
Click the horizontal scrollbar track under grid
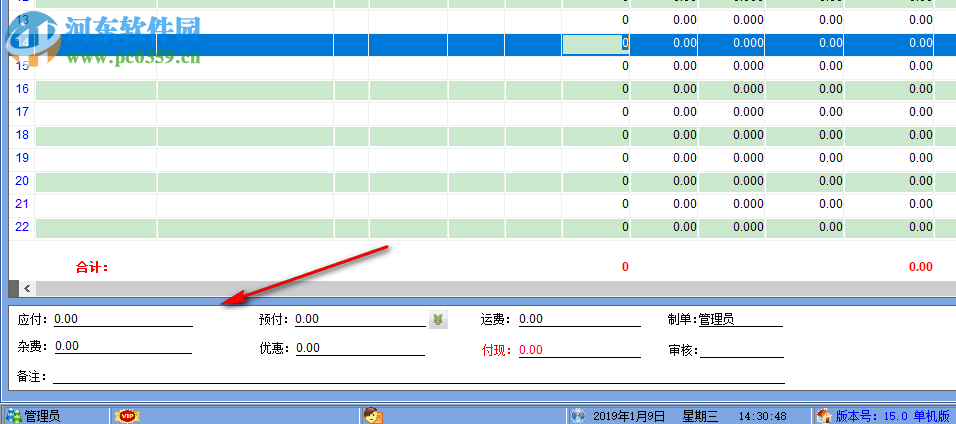coord(495,288)
